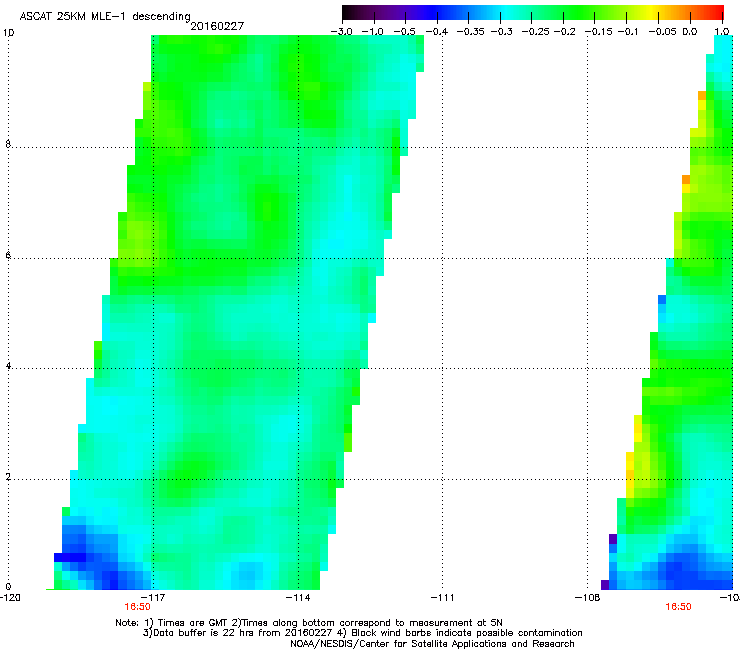Click the left red 18:50 time stamp
Screen dimensions: 740x650
click(137, 607)
